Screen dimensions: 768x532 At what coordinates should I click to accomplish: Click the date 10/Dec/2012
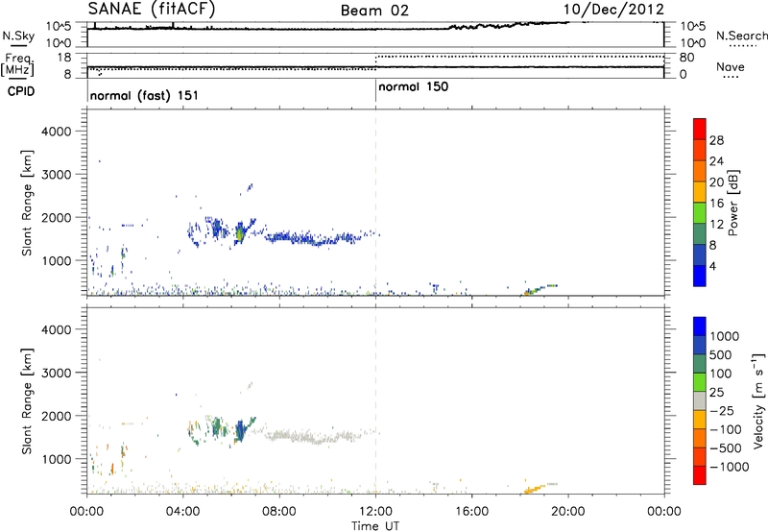(x=613, y=9)
